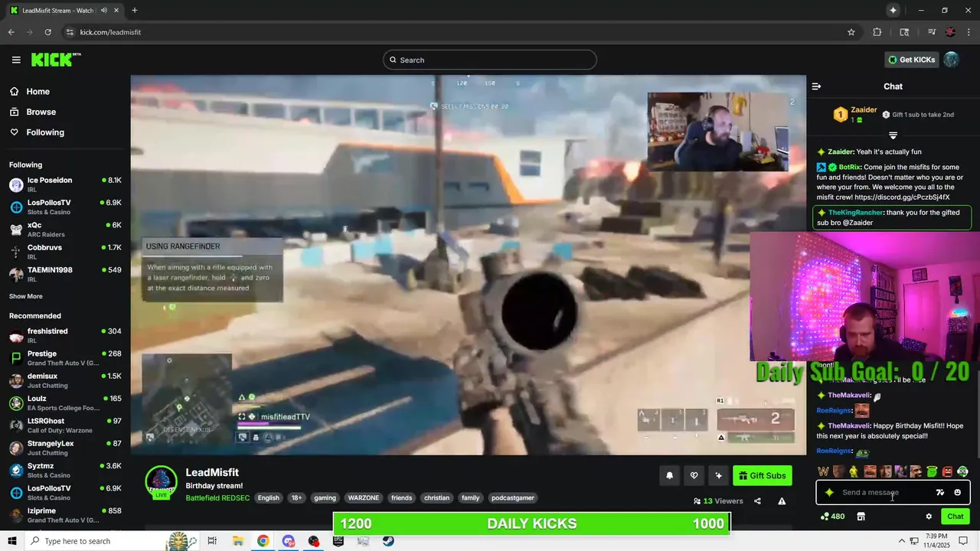Click the sparkle subscribe icon
Viewport: 980px width, 551px height.
pos(718,475)
